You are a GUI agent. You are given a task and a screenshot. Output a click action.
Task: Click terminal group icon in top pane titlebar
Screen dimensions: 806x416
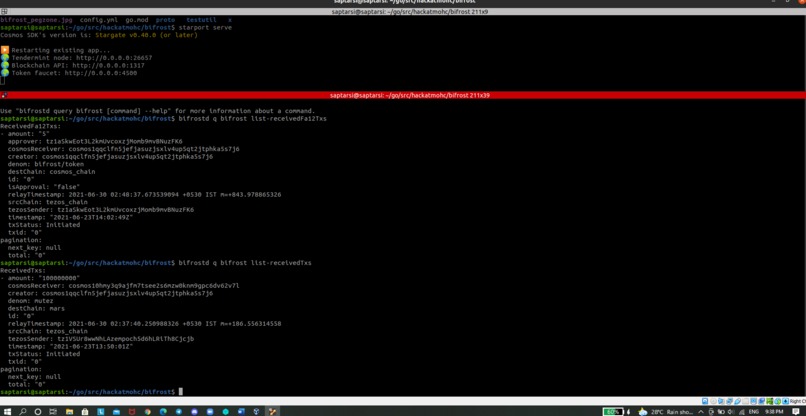point(4,11)
